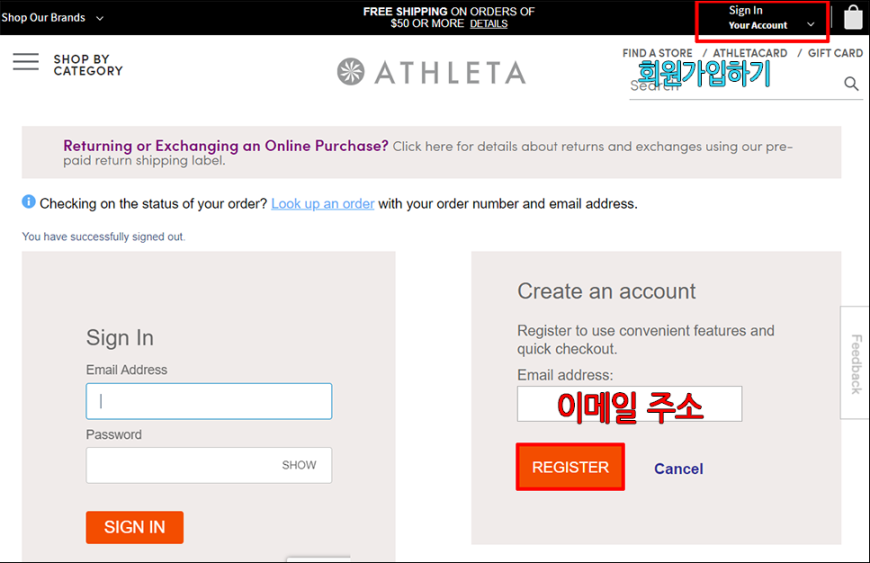Screen dimensions: 870x563
Task: Click the Returning or Exchanging banner
Action: click(431, 152)
